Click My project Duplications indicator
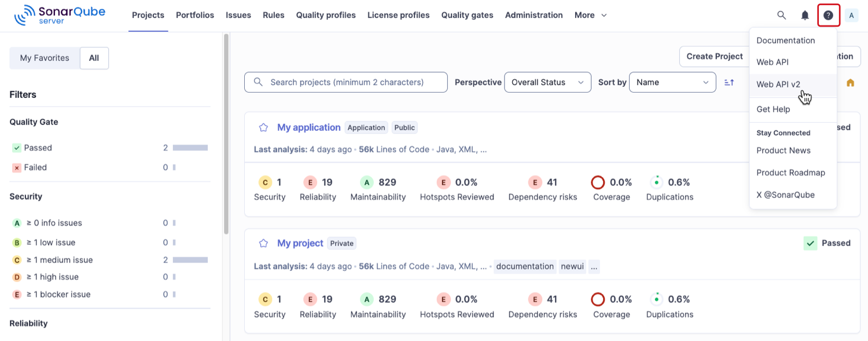Screen dimensions: 868x341 (656, 299)
